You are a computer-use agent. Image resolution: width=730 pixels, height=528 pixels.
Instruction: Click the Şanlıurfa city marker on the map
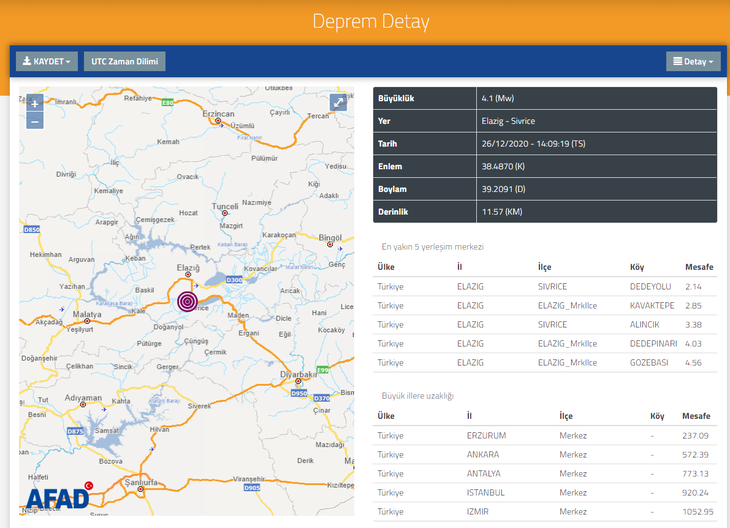click(141, 490)
